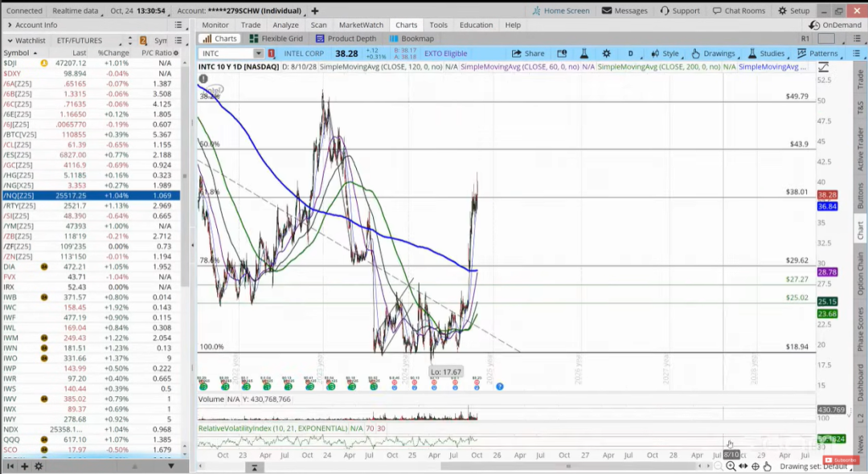Select the crosshair cursor icon
Screen dimensions: 868x474
click(x=755, y=466)
